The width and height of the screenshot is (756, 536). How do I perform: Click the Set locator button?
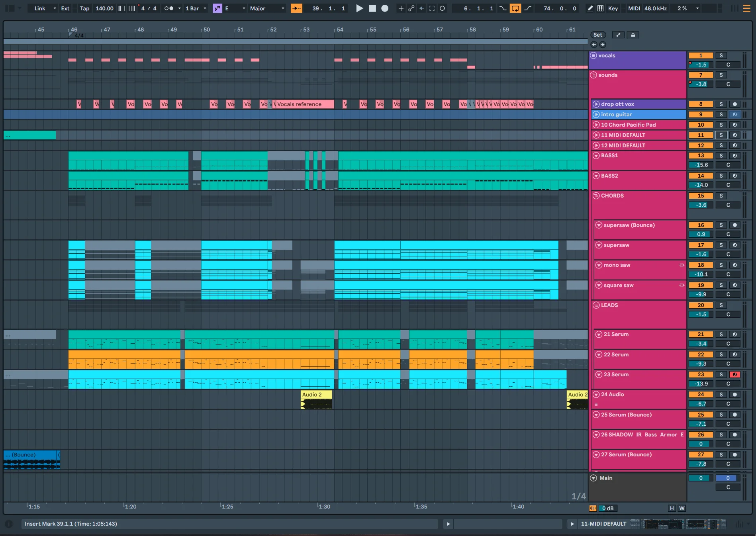[598, 35]
